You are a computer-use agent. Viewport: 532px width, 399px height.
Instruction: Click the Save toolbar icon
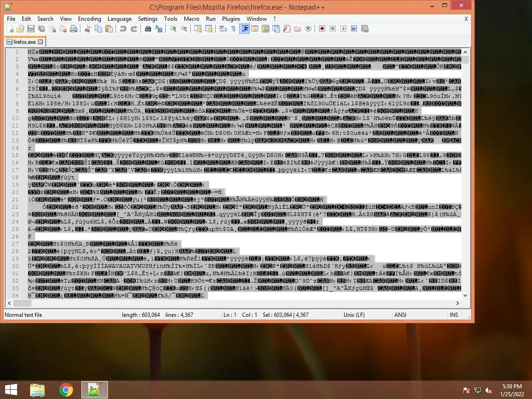[x=31, y=29]
